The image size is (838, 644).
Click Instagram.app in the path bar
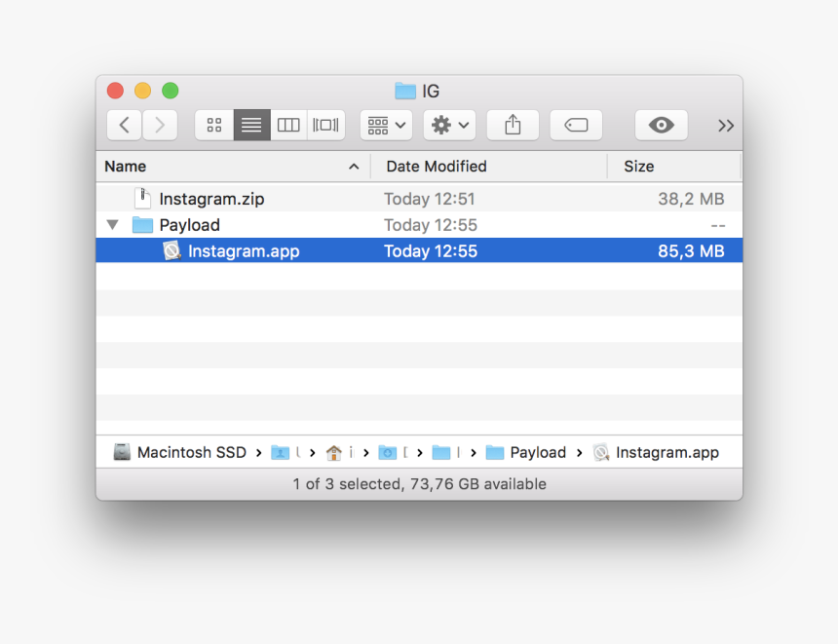coord(656,453)
